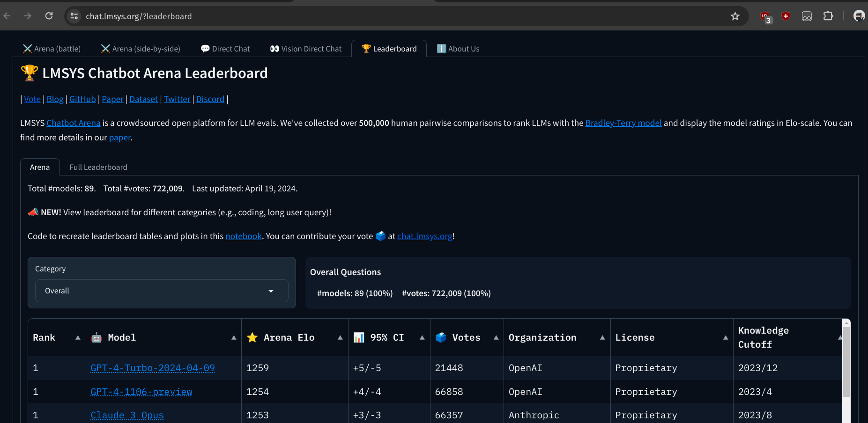Open the browser profile avatar

(859, 16)
